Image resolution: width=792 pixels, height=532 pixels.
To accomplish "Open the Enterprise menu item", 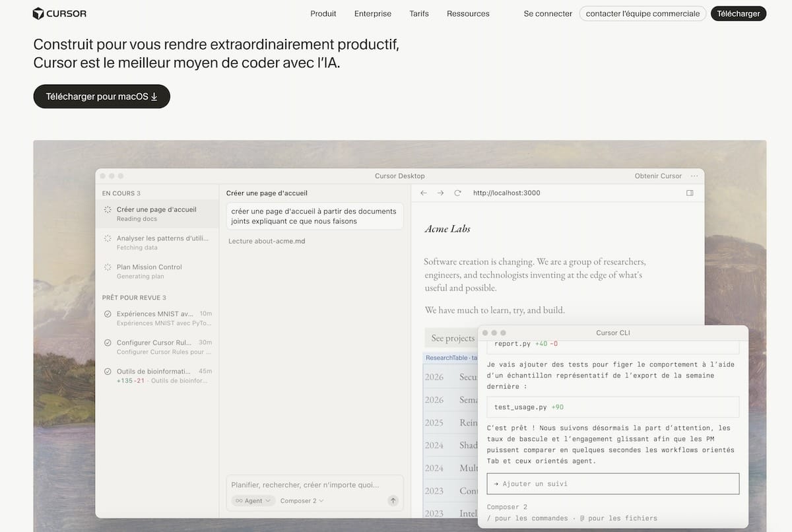I will [373, 13].
